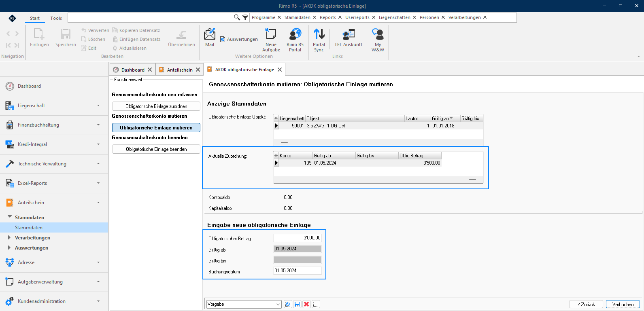The height and width of the screenshot is (311, 644).
Task: Expand the Technische Verwaltung section
Action: 54,164
